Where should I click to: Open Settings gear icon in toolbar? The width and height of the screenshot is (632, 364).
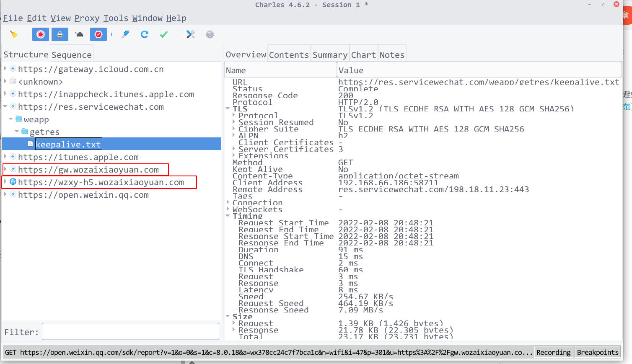coord(210,34)
